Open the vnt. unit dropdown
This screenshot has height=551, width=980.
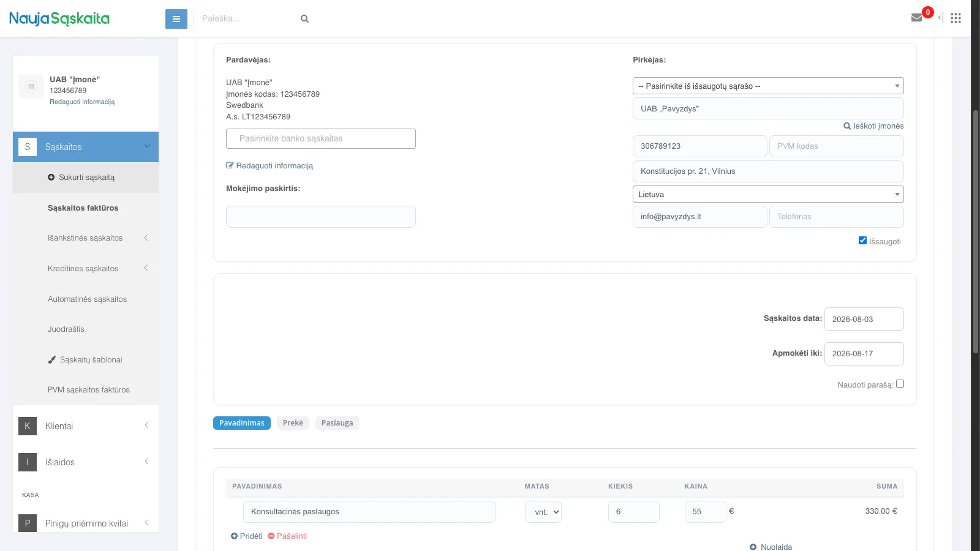543,512
